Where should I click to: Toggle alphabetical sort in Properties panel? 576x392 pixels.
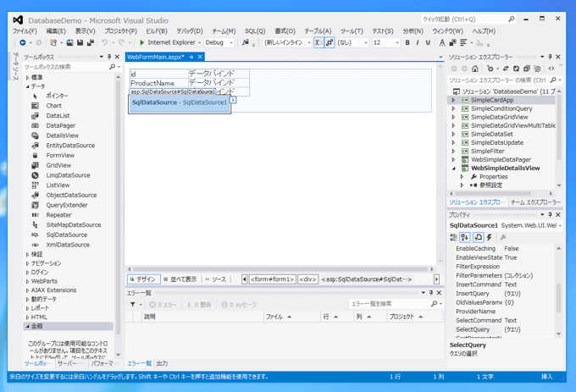click(x=465, y=237)
